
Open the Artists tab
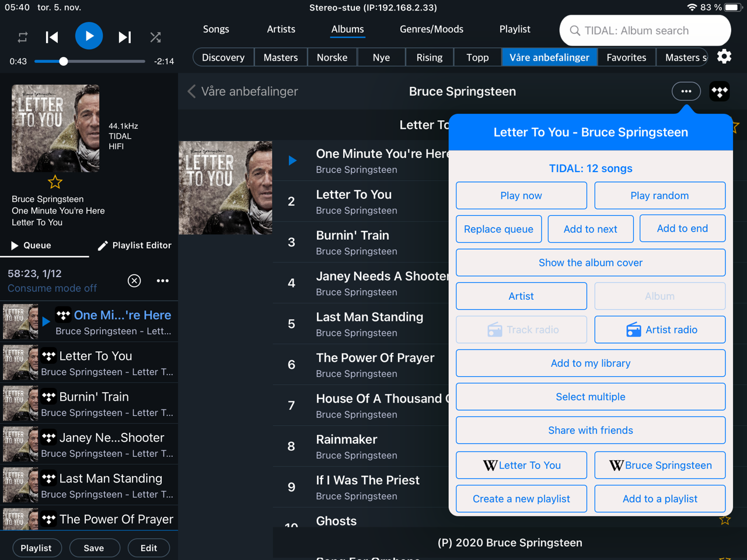281,29
